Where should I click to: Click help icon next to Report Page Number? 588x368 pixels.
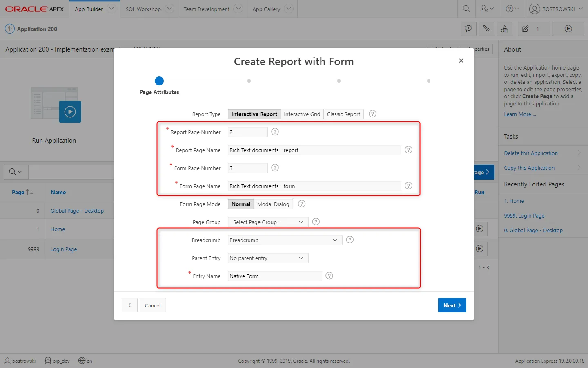coord(275,132)
